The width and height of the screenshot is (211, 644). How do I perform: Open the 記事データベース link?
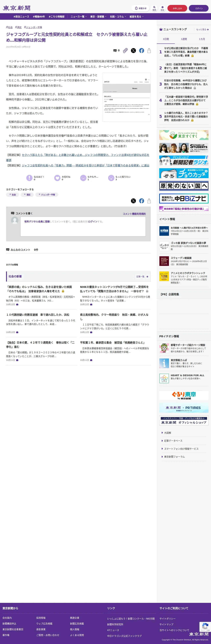coord(173,441)
